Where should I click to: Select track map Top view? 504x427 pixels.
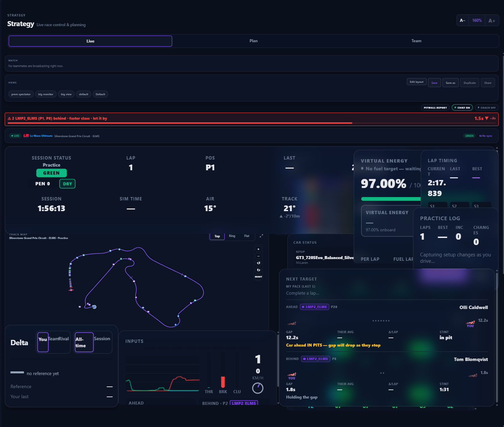(x=217, y=236)
